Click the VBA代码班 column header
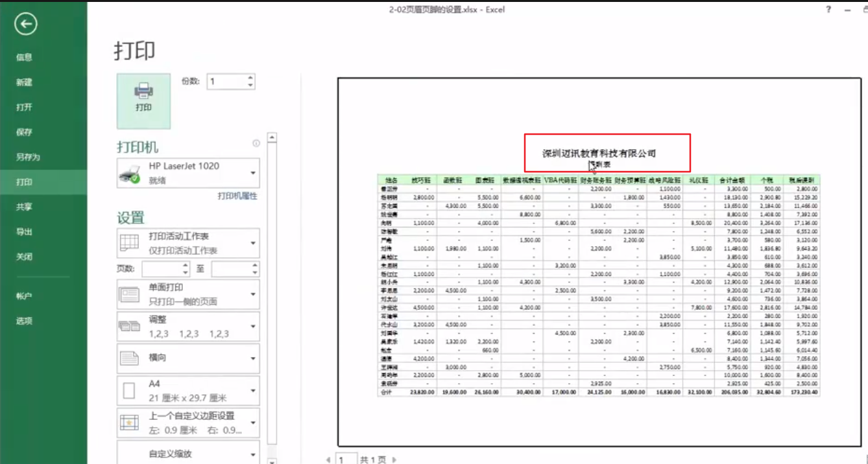This screenshot has height=464, width=868. tap(561, 180)
